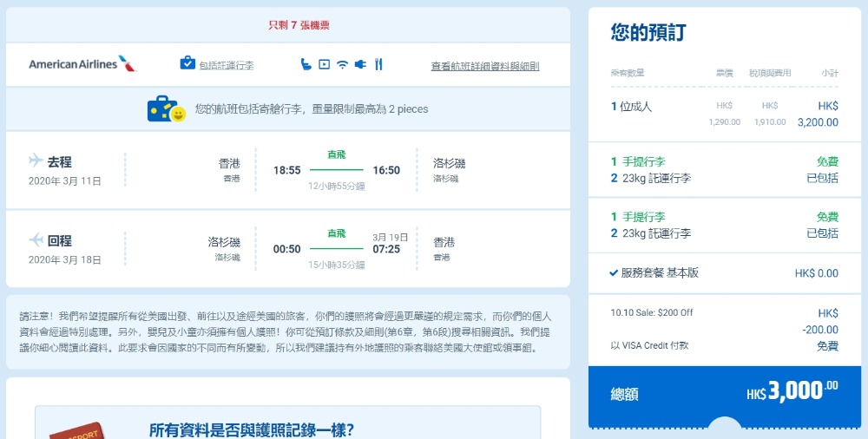Click the in-flight meal fork-knife icon

coord(378,64)
